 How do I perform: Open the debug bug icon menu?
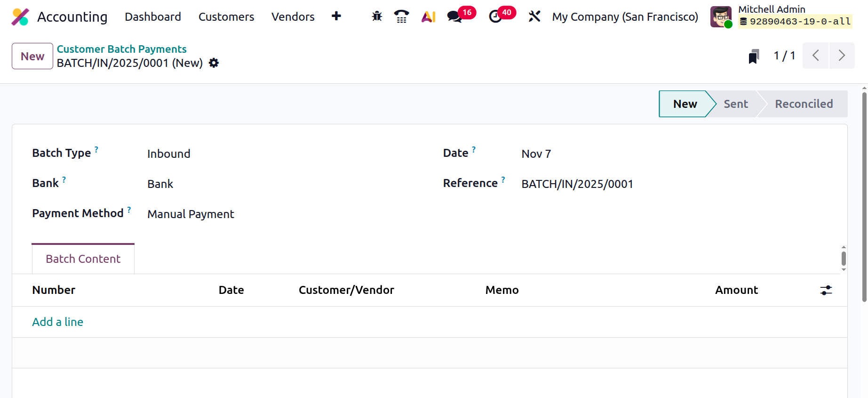pyautogui.click(x=377, y=16)
